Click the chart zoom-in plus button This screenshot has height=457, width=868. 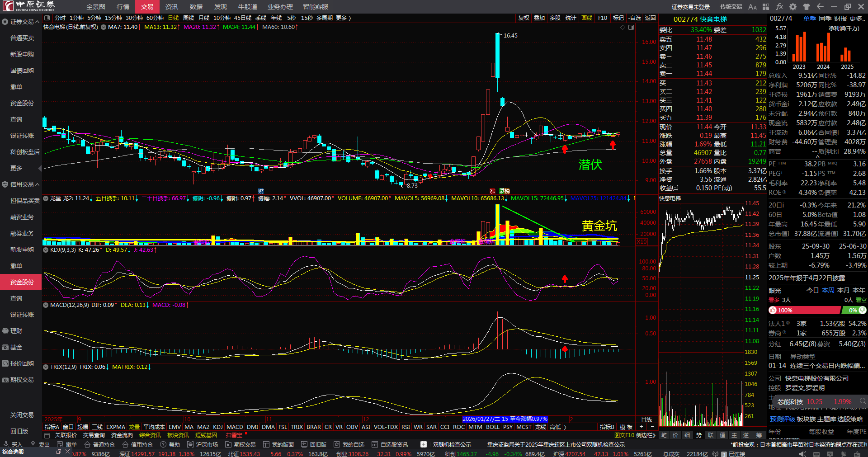(641, 427)
